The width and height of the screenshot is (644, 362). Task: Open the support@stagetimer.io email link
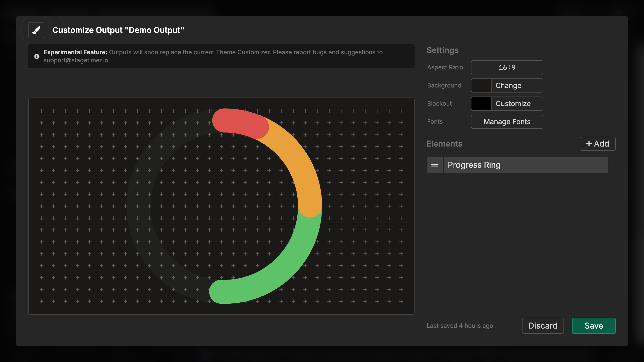pos(76,60)
